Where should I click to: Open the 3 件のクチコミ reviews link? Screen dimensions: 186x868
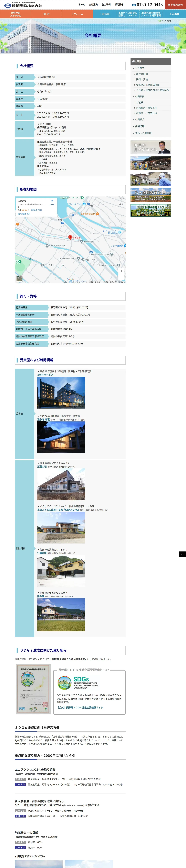(x=37, y=210)
